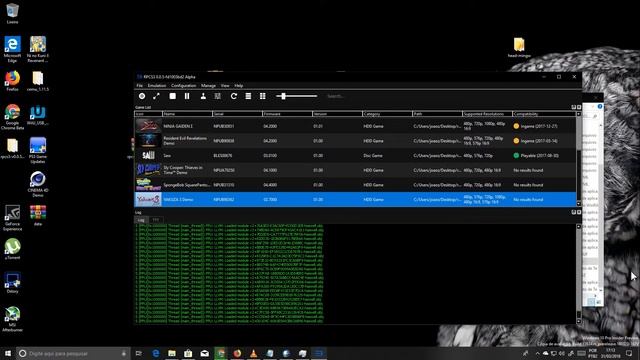Screen dimensions: 640x360
Task: Select the head-mongo folder on the desktop
Action: point(519,47)
